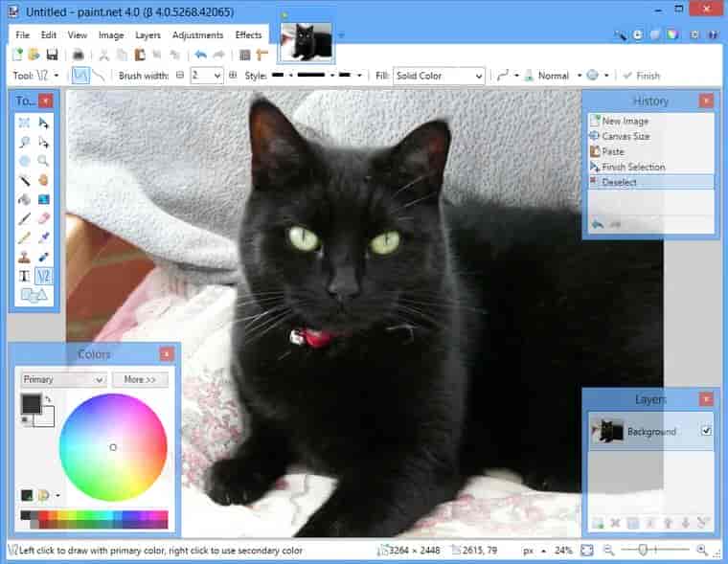Toggle the Colors window using top-right wheel icon
728x564 pixels.
(x=672, y=34)
